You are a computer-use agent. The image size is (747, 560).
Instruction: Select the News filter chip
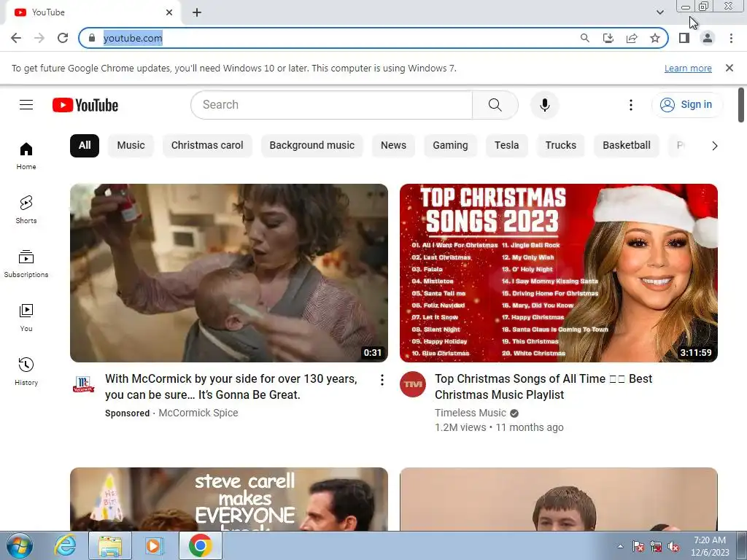pos(393,145)
